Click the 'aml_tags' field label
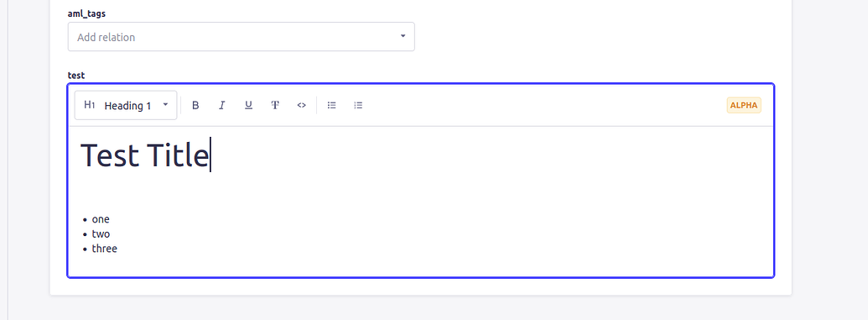 [86, 13]
